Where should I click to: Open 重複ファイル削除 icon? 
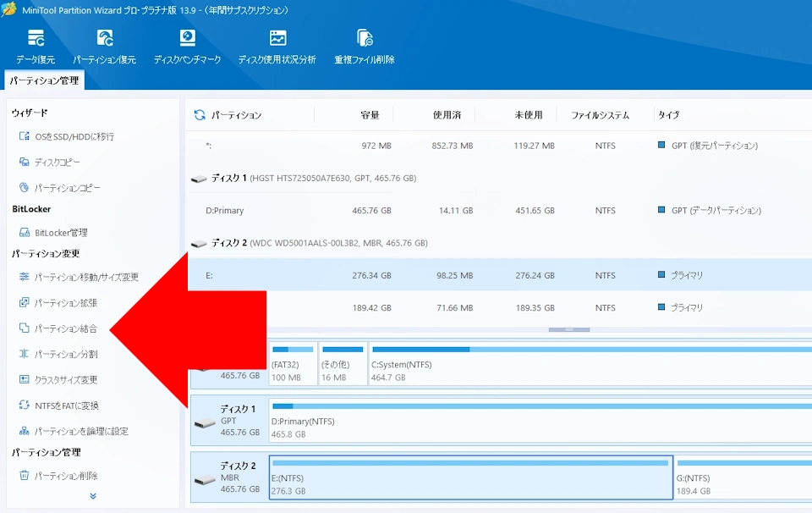point(365,38)
